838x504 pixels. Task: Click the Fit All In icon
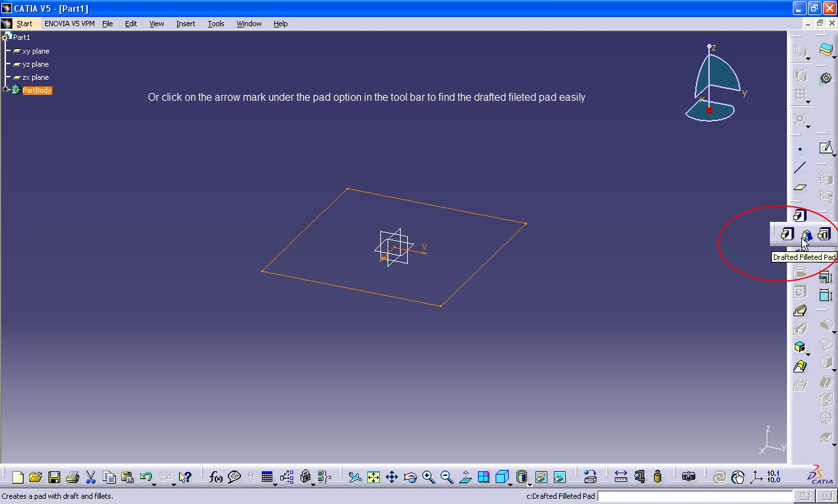coord(373,477)
